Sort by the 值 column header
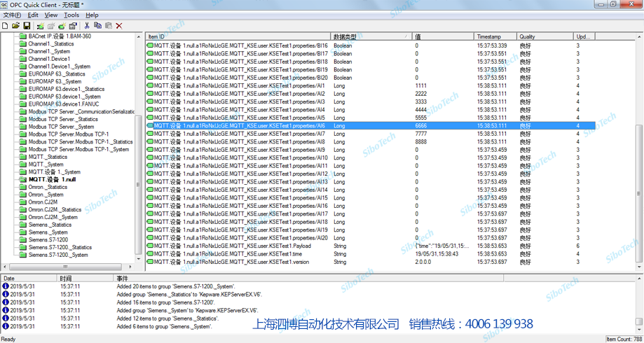 click(x=443, y=36)
